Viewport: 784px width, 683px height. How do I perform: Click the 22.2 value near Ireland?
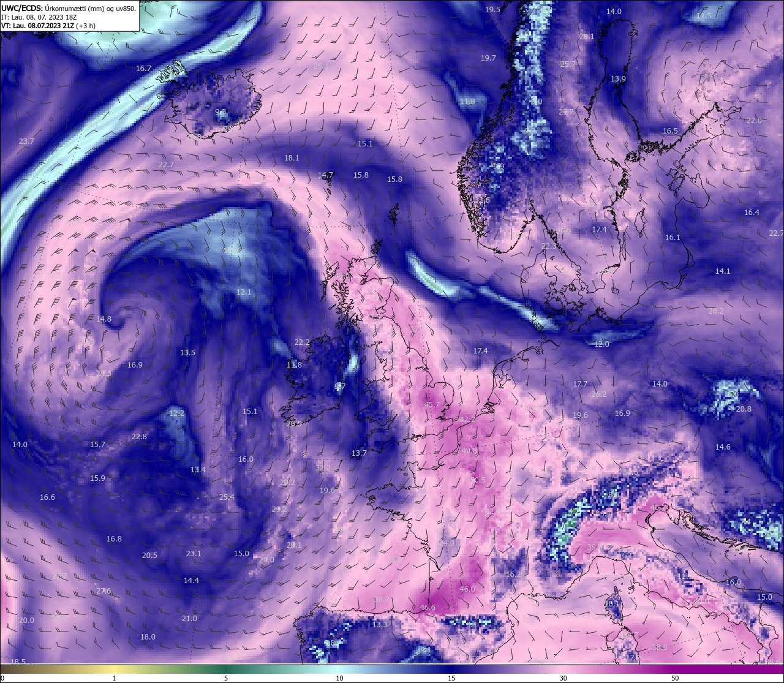[x=302, y=342]
